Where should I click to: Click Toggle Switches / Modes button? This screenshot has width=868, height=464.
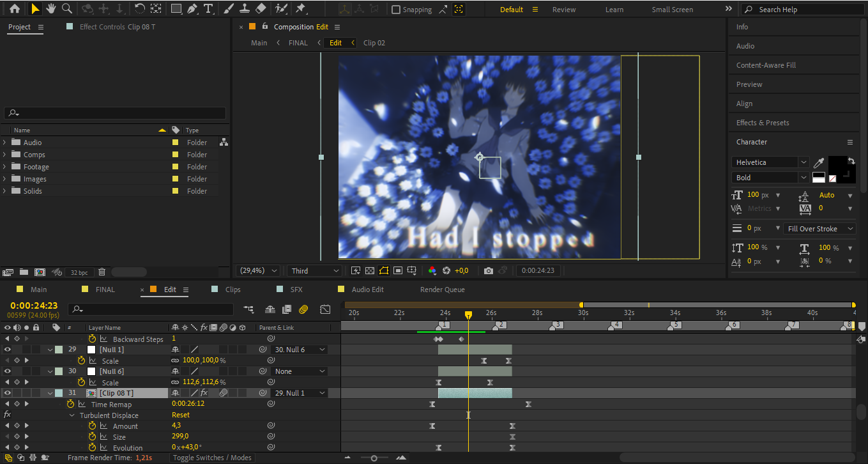pyautogui.click(x=212, y=458)
